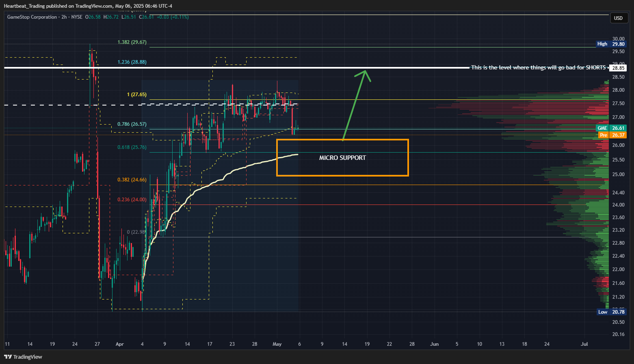The height and width of the screenshot is (364, 634).
Task: Click Fibonacci level label 0.786 (26.57)
Action: tap(132, 124)
